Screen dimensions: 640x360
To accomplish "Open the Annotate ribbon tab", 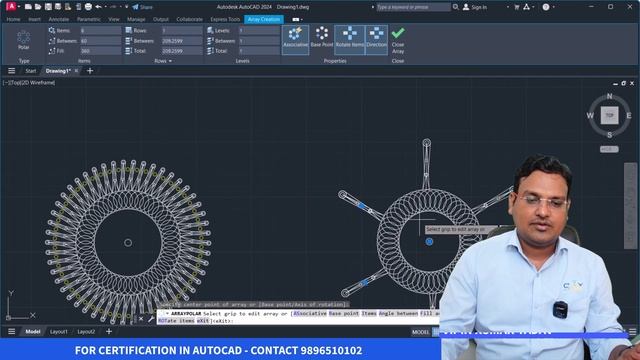I will 59,19.
